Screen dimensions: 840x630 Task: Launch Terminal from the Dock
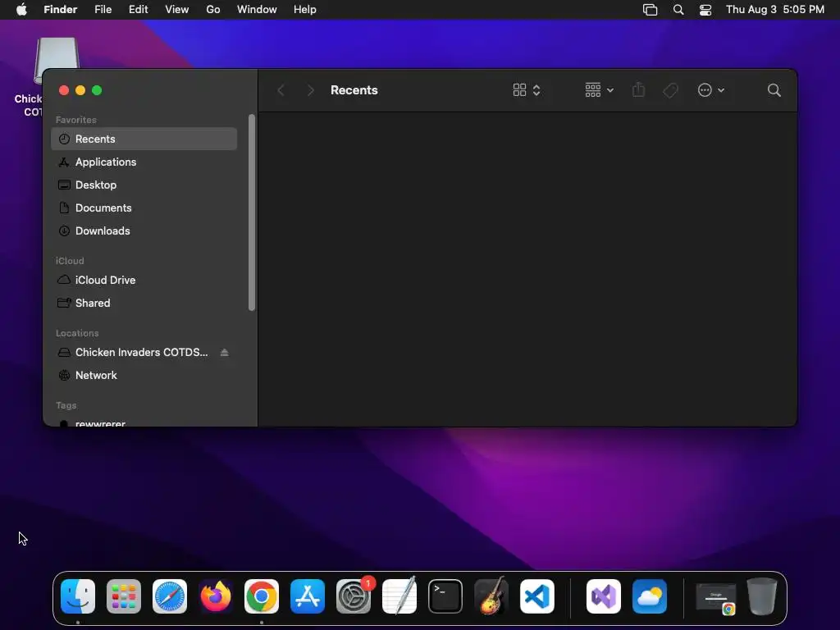click(445, 596)
